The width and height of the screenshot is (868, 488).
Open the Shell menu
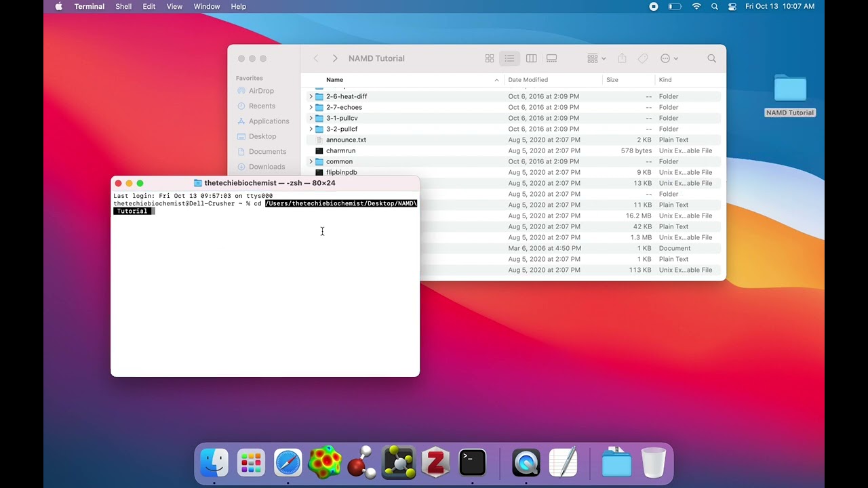click(x=123, y=6)
